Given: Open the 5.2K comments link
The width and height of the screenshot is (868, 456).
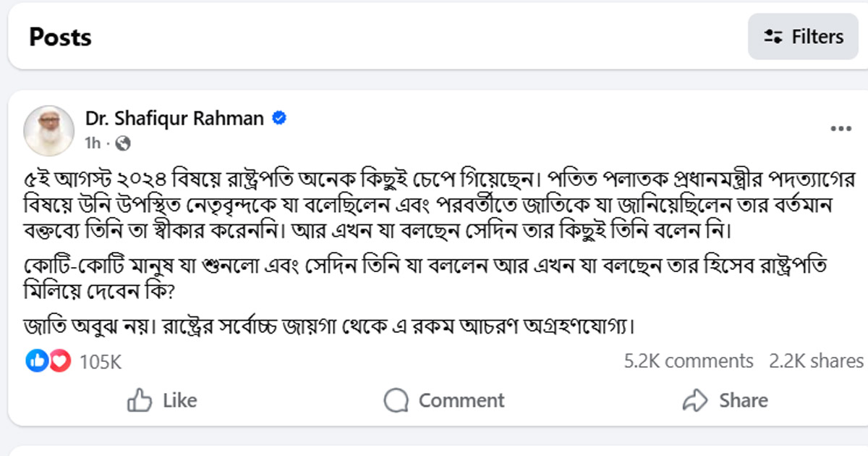Looking at the screenshot, I should click(689, 360).
